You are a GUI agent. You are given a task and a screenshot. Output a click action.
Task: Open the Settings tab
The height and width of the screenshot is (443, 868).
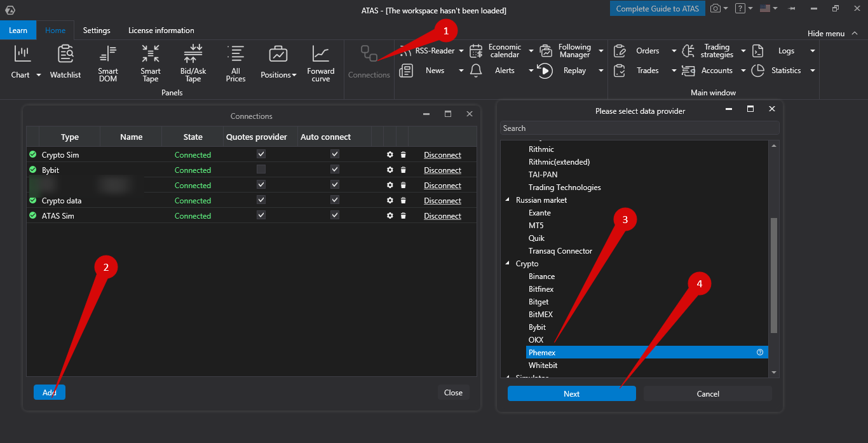coord(97,30)
